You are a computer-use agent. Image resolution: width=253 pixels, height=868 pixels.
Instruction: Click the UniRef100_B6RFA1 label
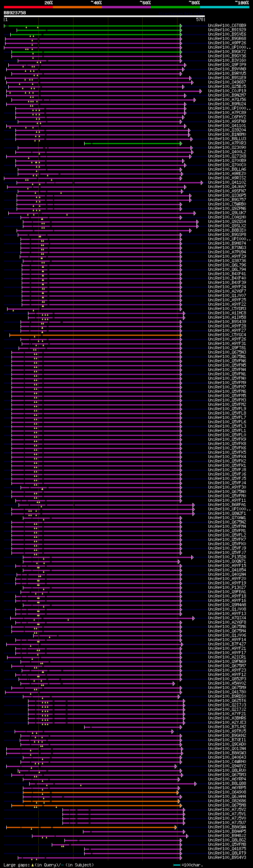tap(227, 505)
